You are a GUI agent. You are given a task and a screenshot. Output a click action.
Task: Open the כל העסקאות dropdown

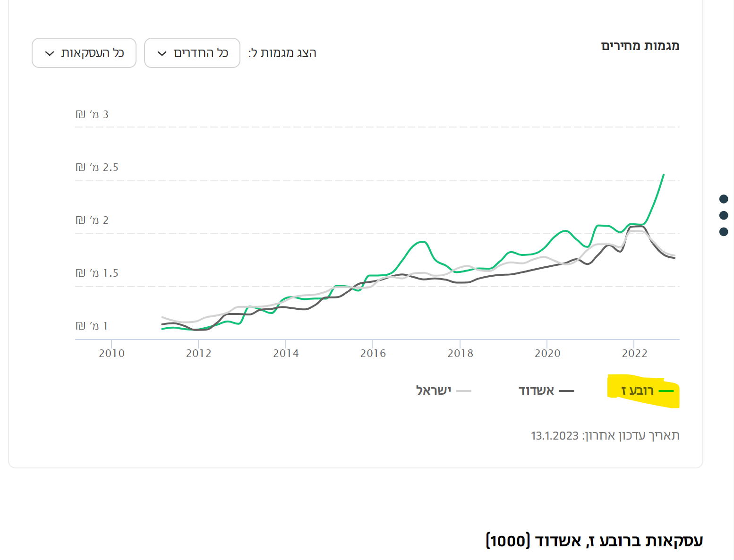click(84, 53)
